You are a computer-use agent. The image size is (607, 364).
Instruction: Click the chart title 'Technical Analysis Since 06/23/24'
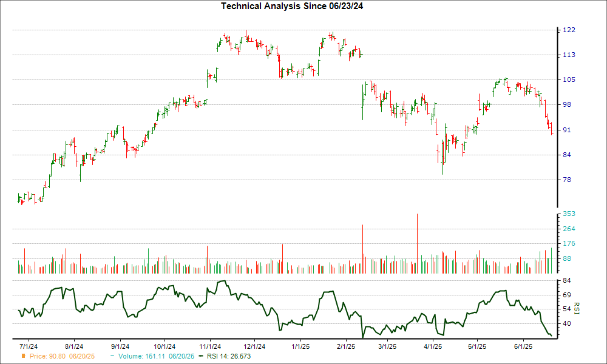coord(292,6)
